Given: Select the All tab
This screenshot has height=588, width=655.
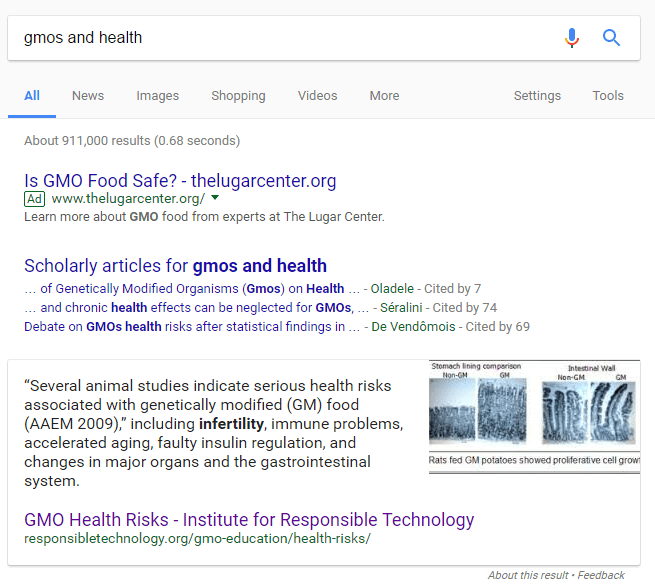Looking at the screenshot, I should 32,96.
